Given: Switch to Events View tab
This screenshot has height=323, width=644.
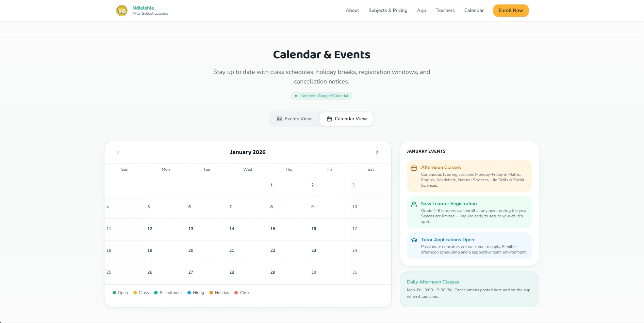Looking at the screenshot, I should point(294,119).
